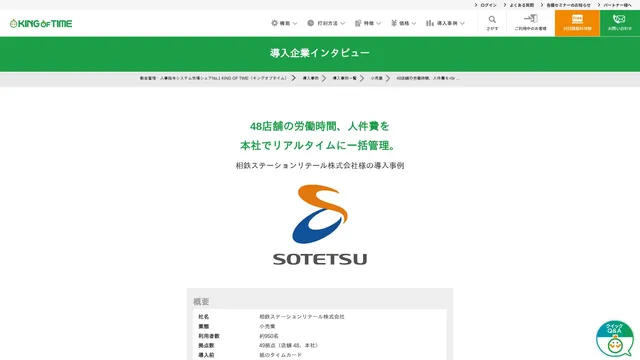The height and width of the screenshot is (360, 640).
Task: Click company name value 相鉄ステーションリテール株式会社
Action: 302,317
